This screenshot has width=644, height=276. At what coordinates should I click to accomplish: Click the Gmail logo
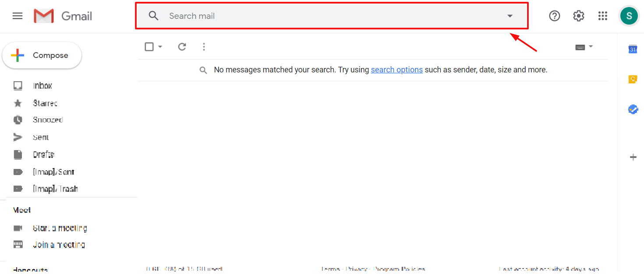point(63,16)
